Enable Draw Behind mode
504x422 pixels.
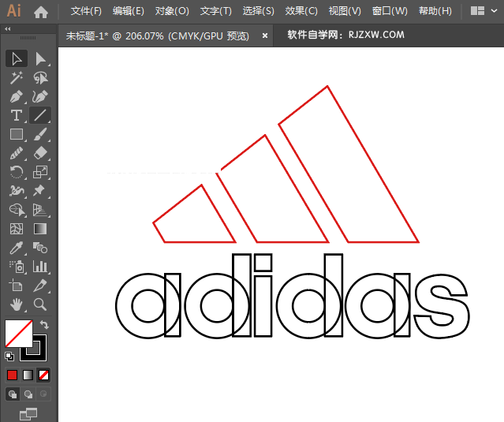[x=28, y=394]
